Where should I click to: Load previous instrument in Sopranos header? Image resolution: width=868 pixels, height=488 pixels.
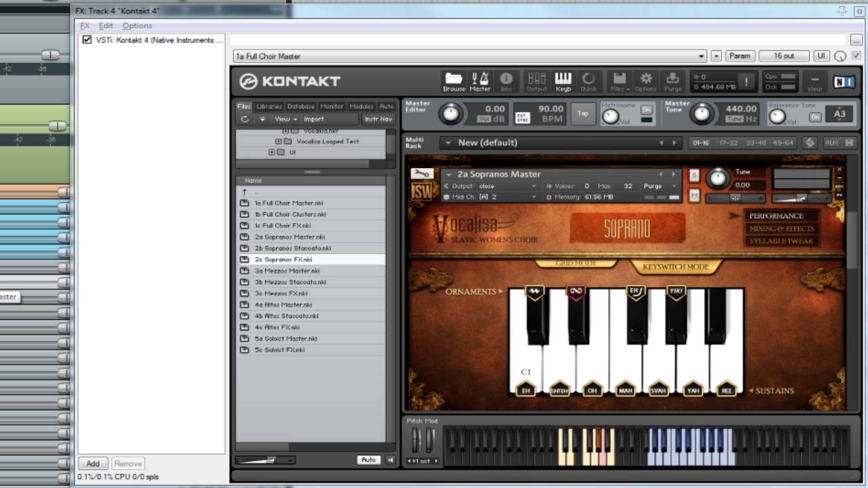pos(661,174)
